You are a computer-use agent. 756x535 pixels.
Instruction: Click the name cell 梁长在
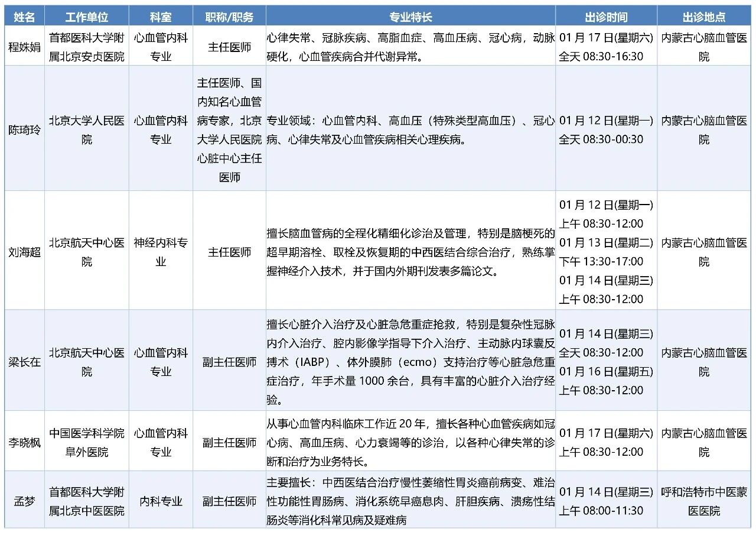click(x=24, y=362)
